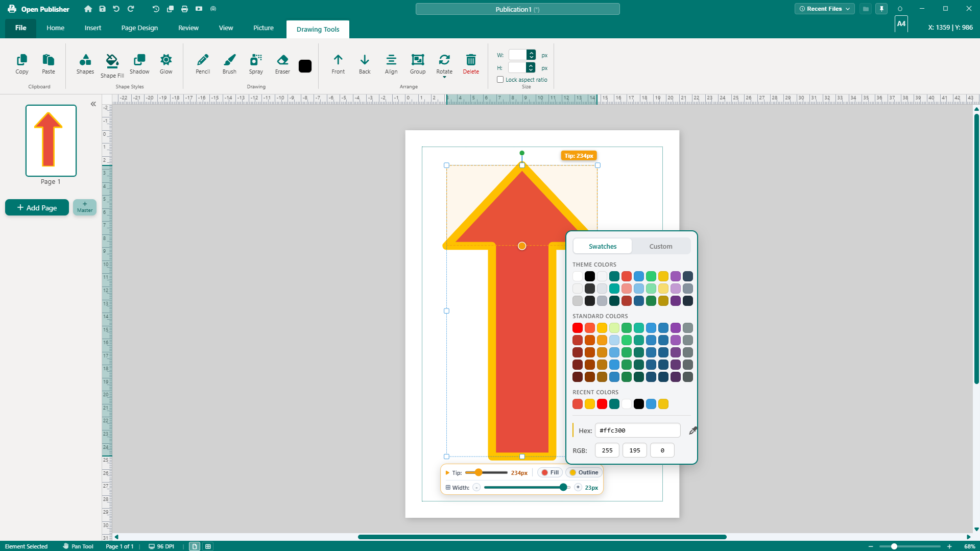
Task: Click the version history clock icon
Action: 156,9
